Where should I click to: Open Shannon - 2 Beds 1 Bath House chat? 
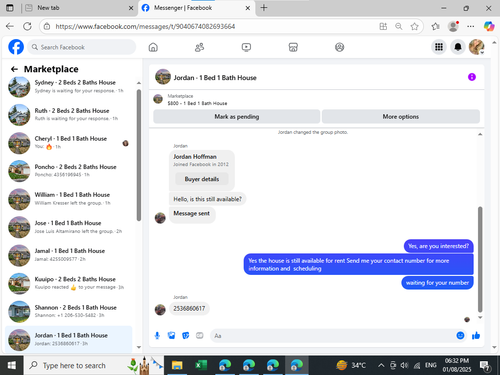(x=68, y=311)
